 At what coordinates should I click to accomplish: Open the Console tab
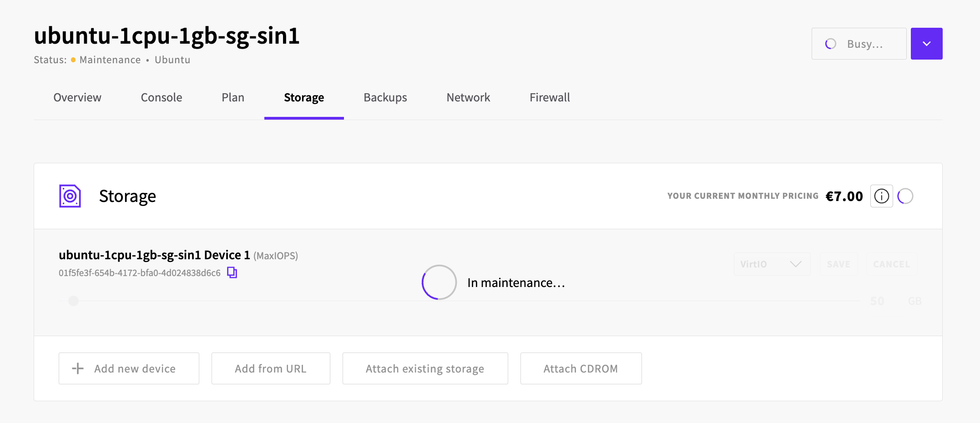(x=162, y=97)
